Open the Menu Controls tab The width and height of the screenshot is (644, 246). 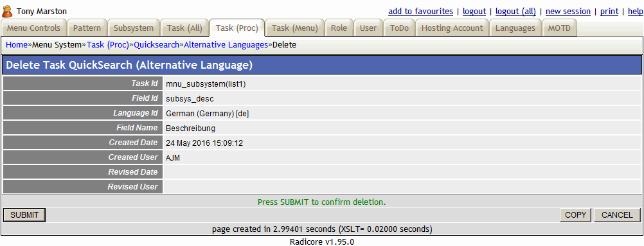[33, 28]
